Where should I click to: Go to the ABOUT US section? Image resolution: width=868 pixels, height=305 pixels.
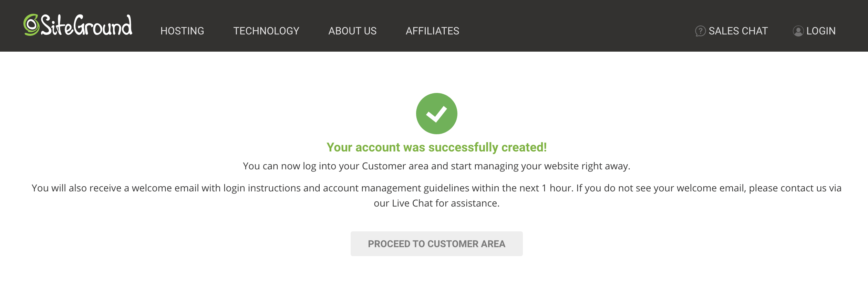click(352, 31)
